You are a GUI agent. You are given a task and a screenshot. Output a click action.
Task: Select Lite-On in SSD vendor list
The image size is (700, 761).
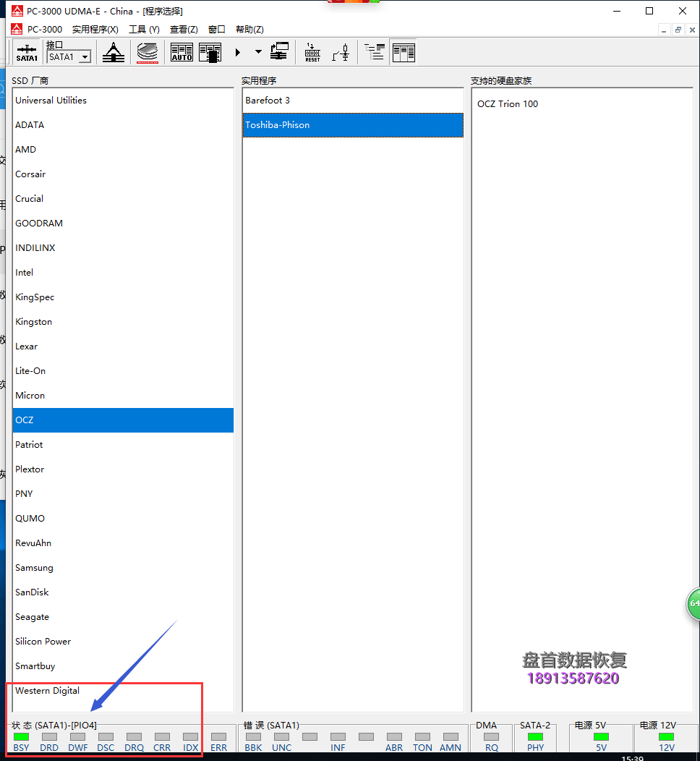pos(123,371)
